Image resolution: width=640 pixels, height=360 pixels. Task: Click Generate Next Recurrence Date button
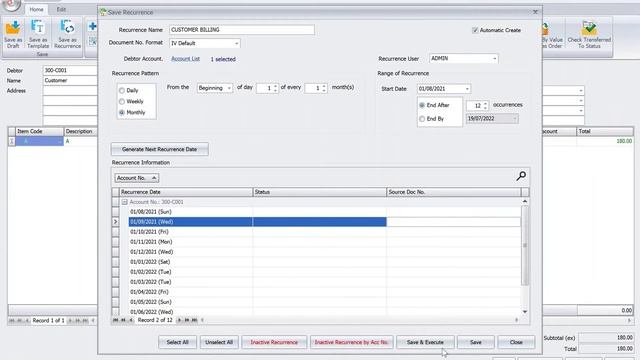(160, 149)
